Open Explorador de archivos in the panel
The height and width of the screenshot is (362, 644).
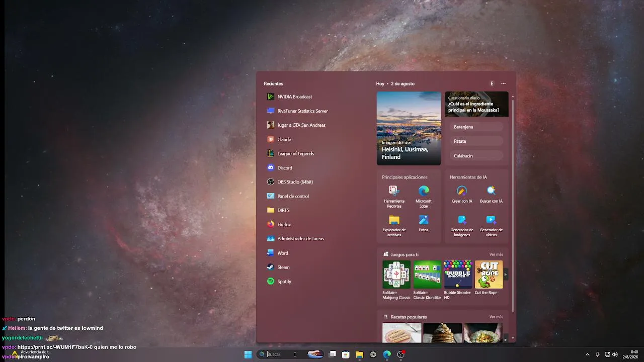pos(394,226)
